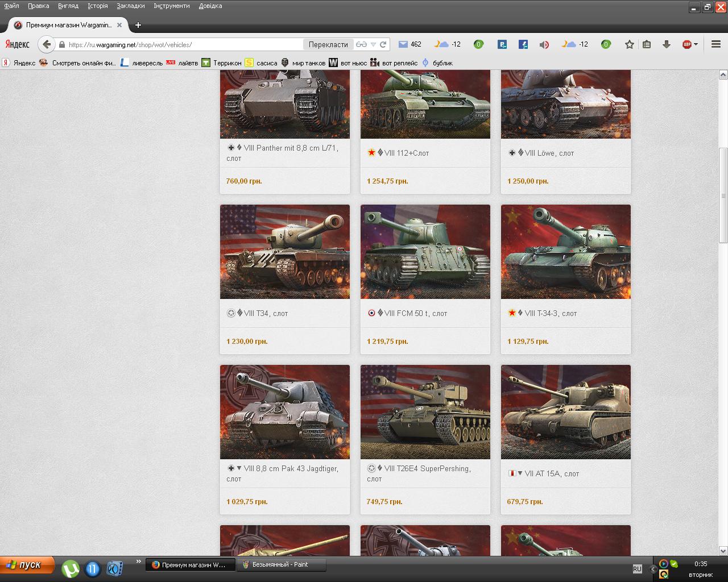Open the mail icon showing 462

[409, 44]
